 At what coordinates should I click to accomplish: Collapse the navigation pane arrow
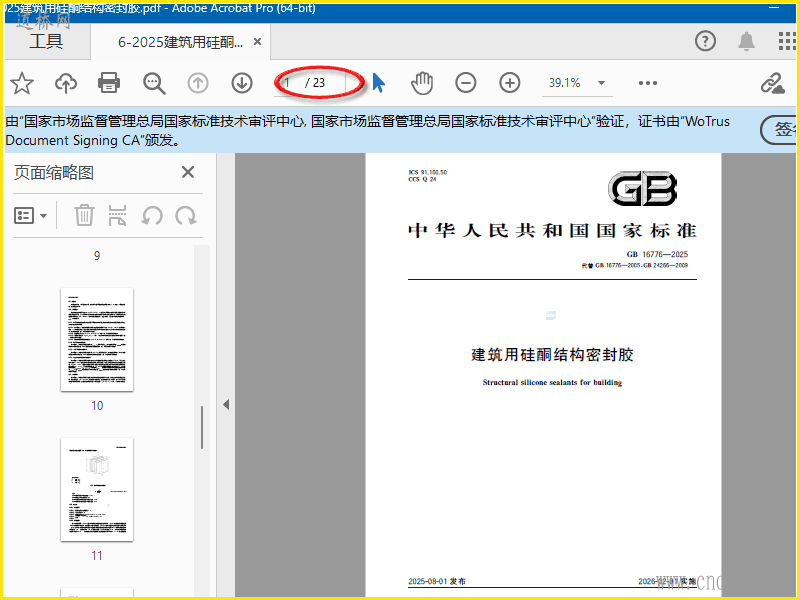point(226,405)
